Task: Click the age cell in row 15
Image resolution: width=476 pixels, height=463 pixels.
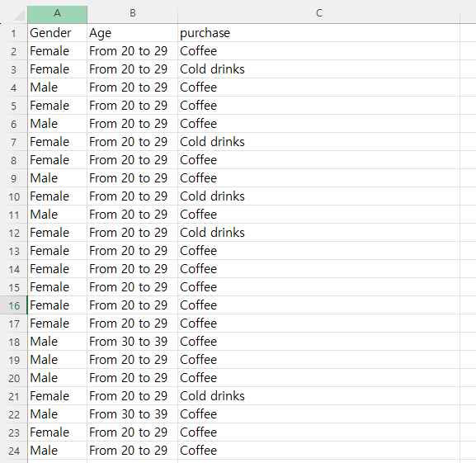Action: pyautogui.click(x=132, y=287)
